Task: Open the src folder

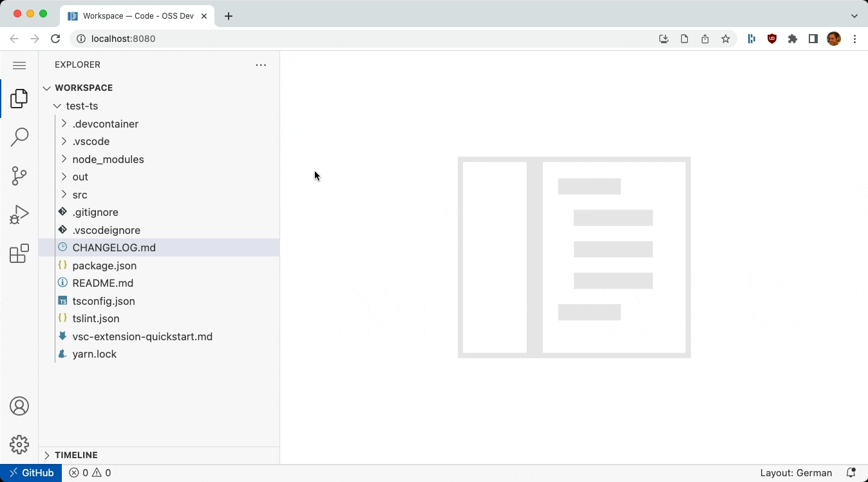Action: pyautogui.click(x=79, y=195)
